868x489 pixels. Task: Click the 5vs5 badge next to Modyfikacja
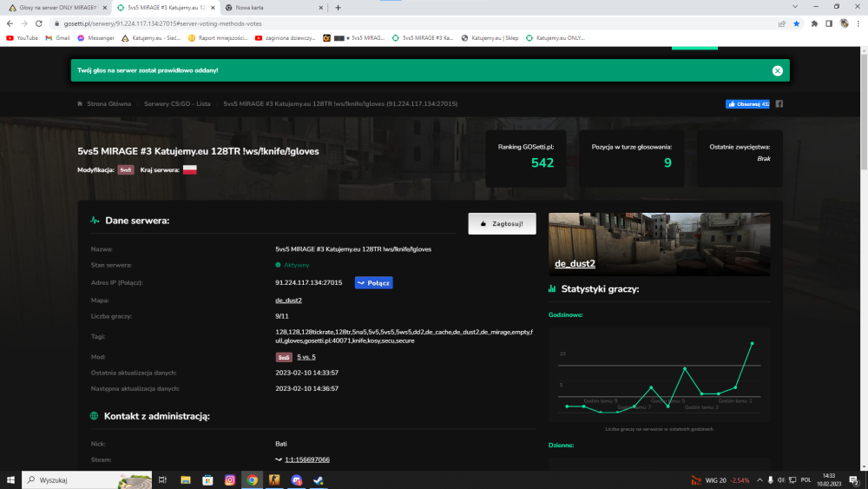[126, 170]
